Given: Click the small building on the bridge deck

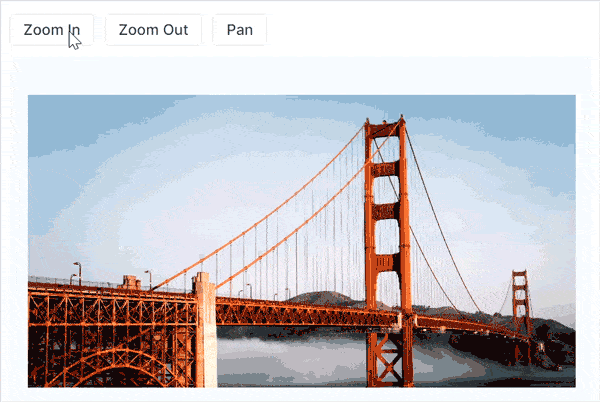Looking at the screenshot, I should (x=130, y=282).
